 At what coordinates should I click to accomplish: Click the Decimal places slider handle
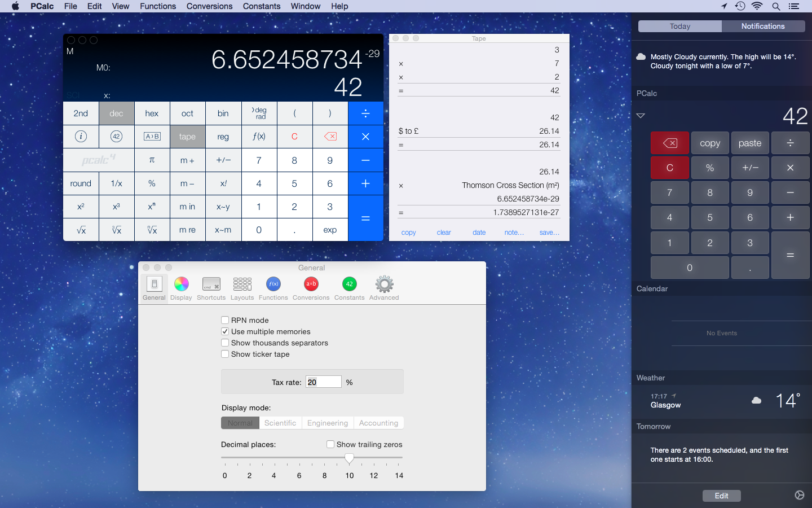click(349, 458)
